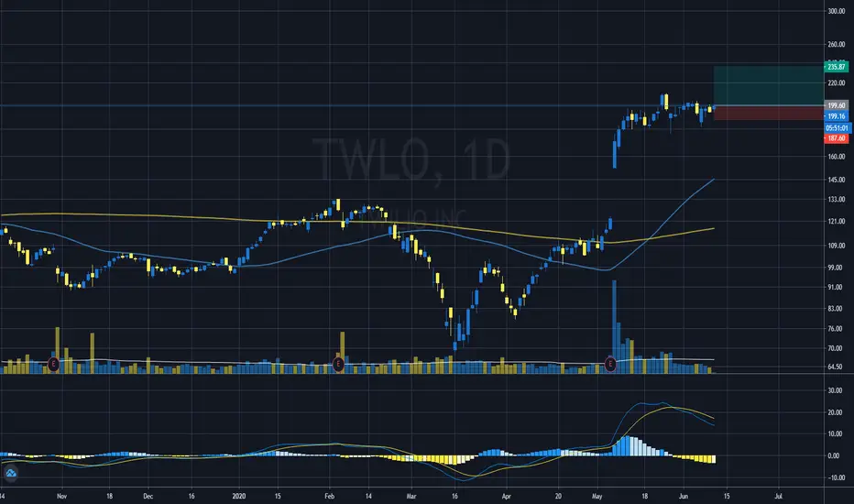Select the gray 199.60 price line label
Screen dimensions: 854x504
pos(836,105)
